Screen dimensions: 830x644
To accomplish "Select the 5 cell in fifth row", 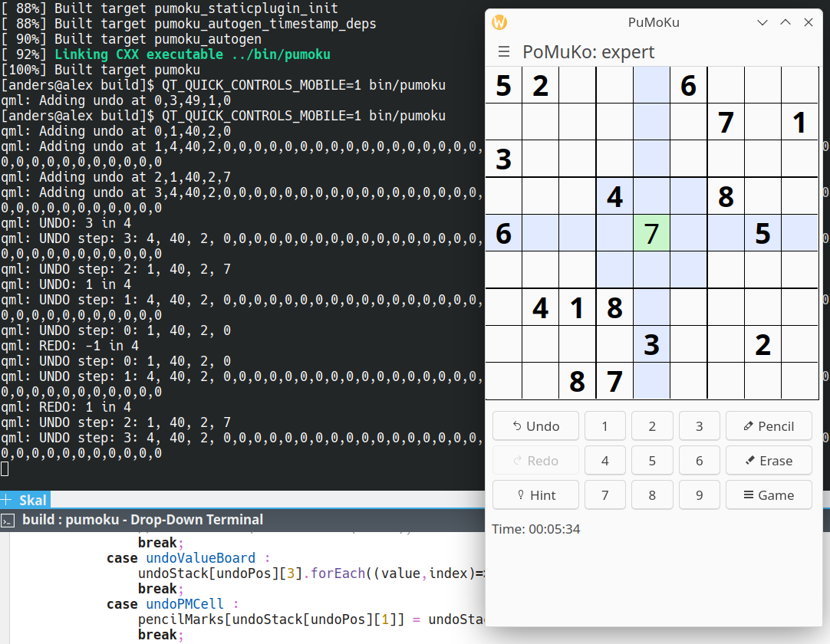I will pyautogui.click(x=762, y=233).
